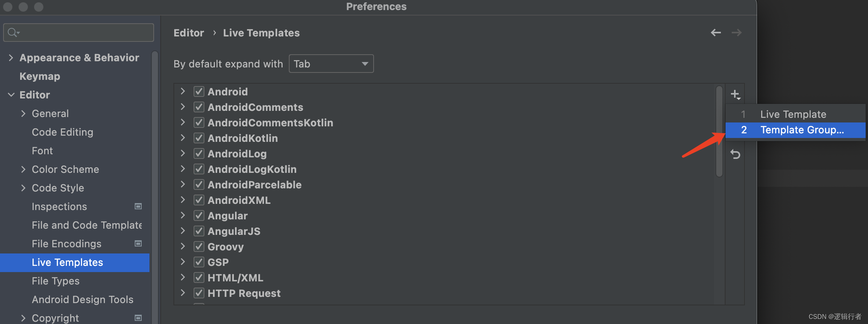Click the revert undo arrow icon

pyautogui.click(x=735, y=154)
